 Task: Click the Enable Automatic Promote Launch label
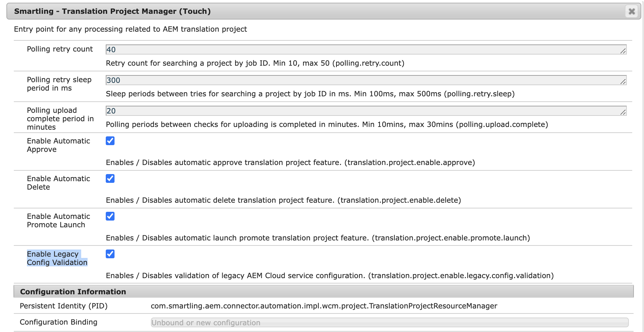pos(59,221)
